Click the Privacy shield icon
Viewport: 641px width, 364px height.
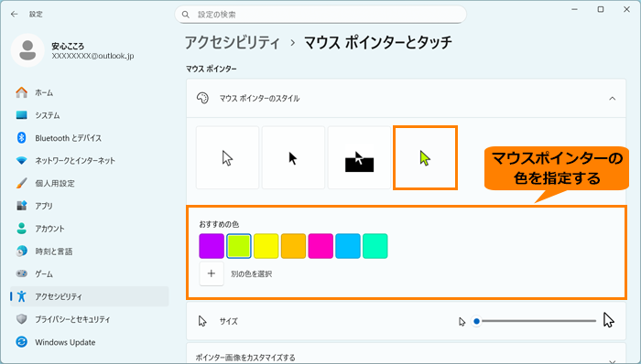(x=22, y=319)
